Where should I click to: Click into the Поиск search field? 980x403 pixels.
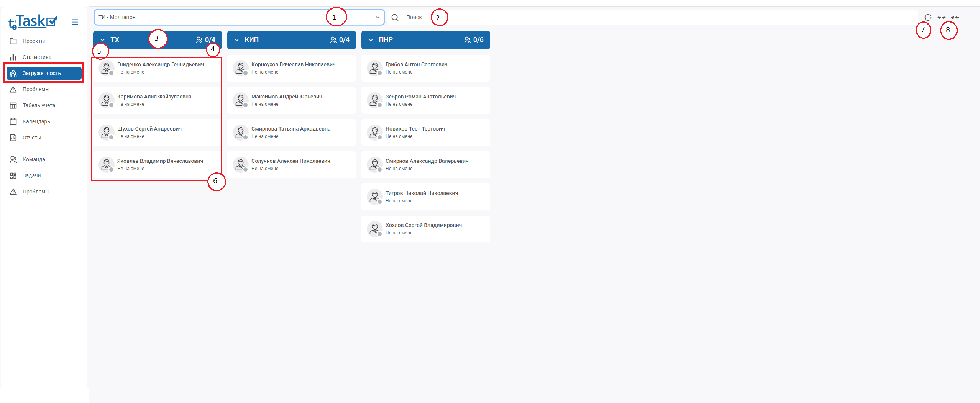click(652, 17)
